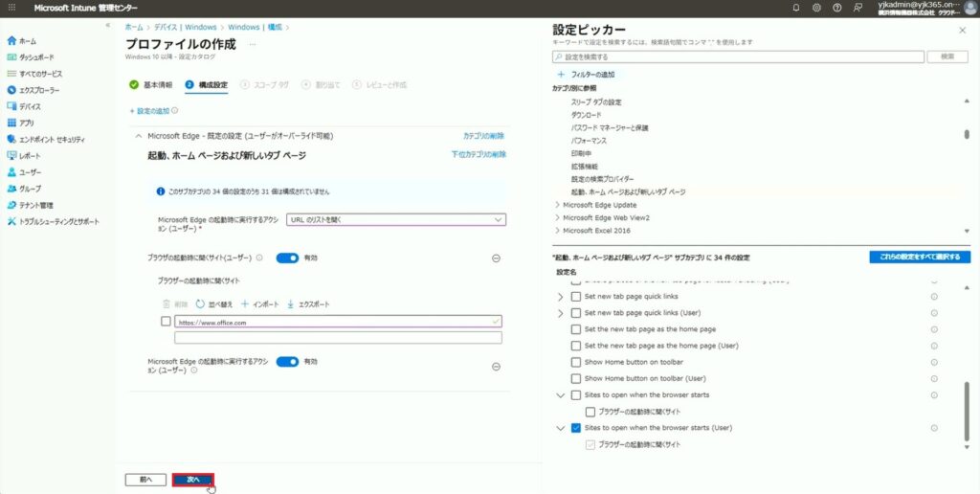Click the 設定を検索する search field
The height and width of the screenshot is (494, 980).
(739, 56)
